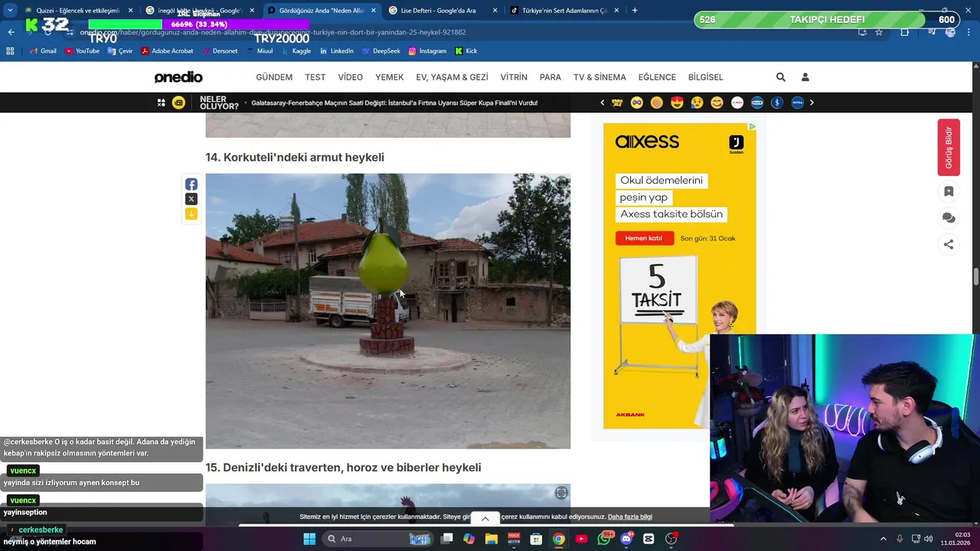Share the article on X
The height and width of the screenshot is (551, 980).
[191, 199]
